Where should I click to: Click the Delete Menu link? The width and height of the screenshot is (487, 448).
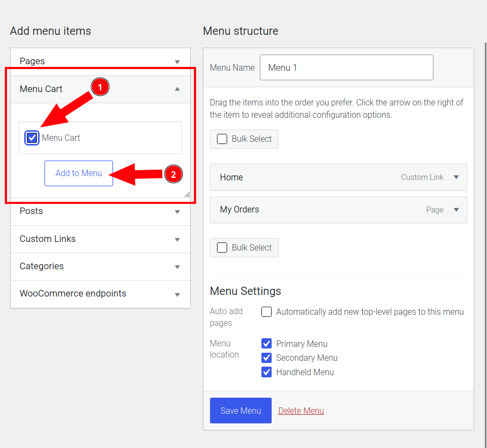(301, 411)
